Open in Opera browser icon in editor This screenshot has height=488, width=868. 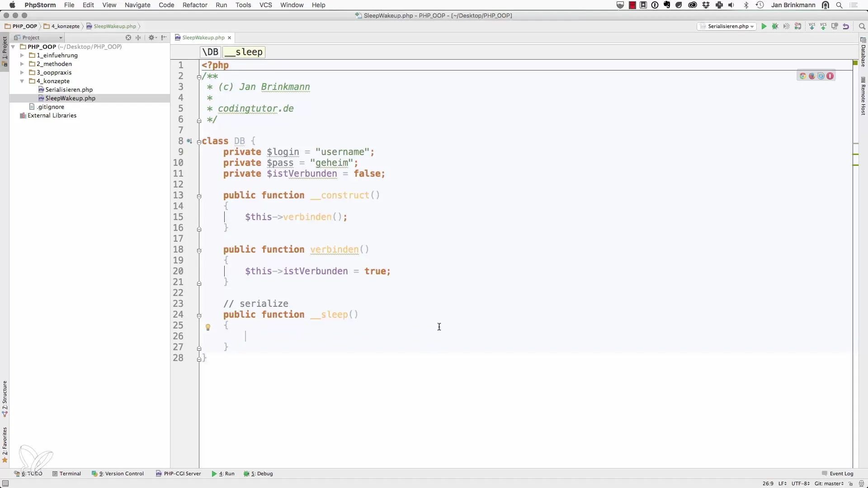830,76
